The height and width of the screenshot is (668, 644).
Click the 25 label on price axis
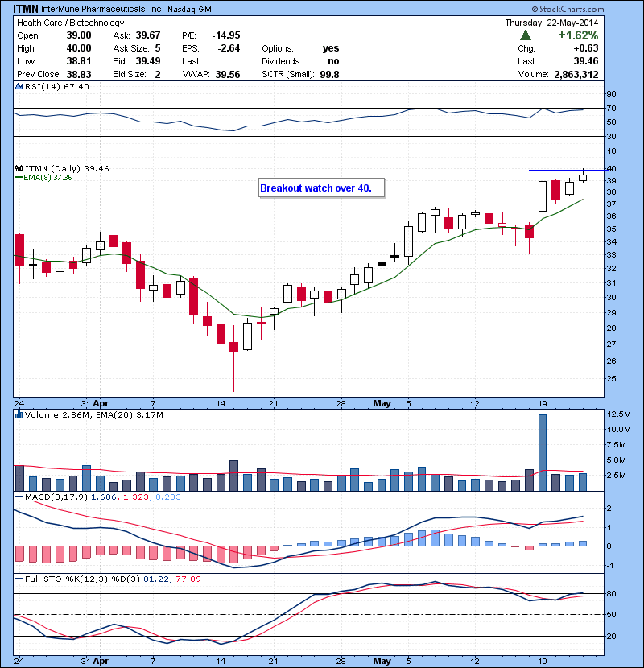coord(611,379)
